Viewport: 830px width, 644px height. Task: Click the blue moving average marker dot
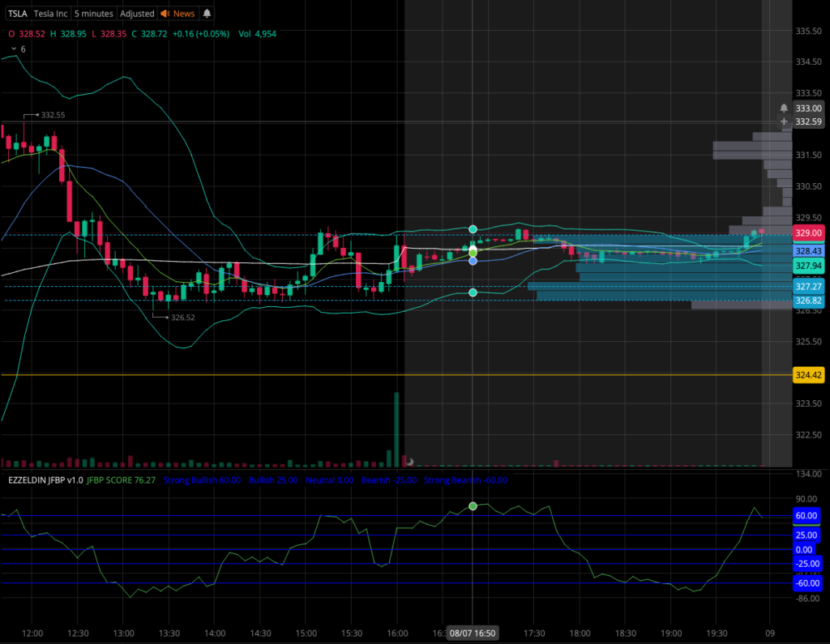tap(473, 261)
